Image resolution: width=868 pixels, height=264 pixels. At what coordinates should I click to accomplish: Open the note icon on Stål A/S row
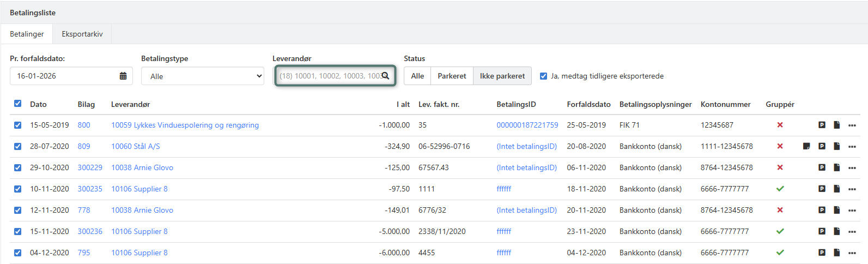pyautogui.click(x=806, y=146)
